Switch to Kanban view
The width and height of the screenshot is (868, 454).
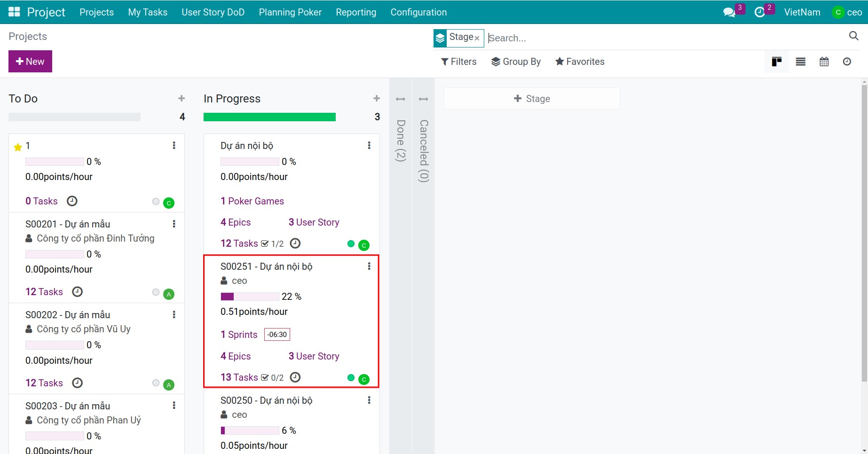point(777,62)
